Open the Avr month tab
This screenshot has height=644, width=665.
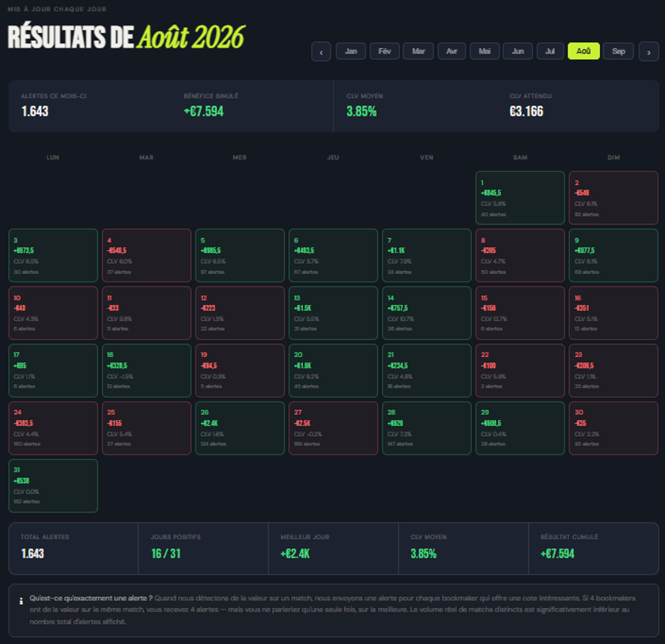click(451, 51)
